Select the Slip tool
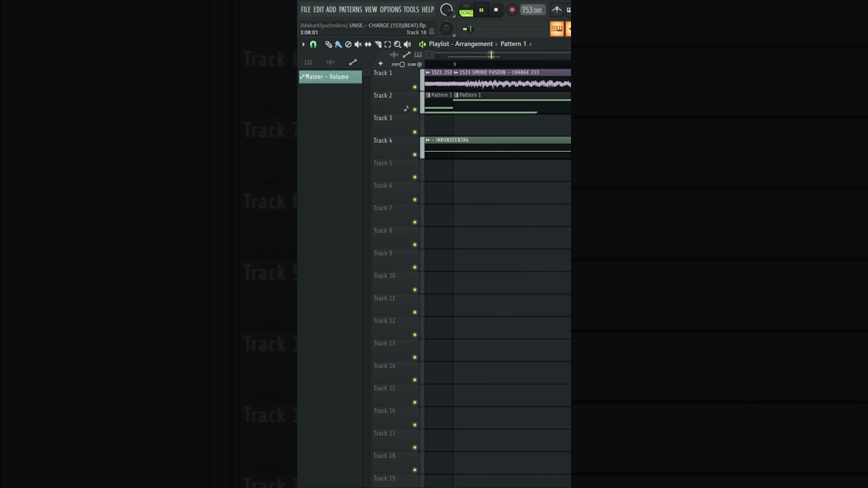This screenshot has height=488, width=868. (x=368, y=44)
